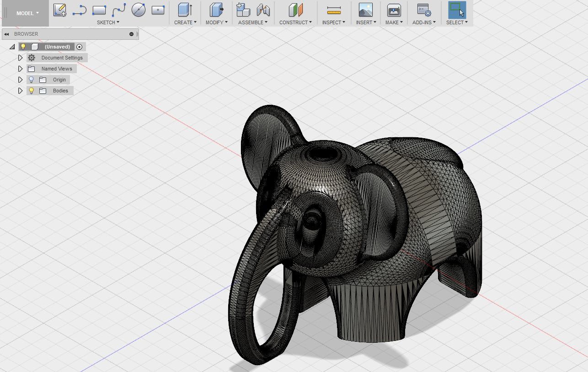This screenshot has width=588, height=372.
Task: Click the Joint icon in Assemble
Action: 263,10
